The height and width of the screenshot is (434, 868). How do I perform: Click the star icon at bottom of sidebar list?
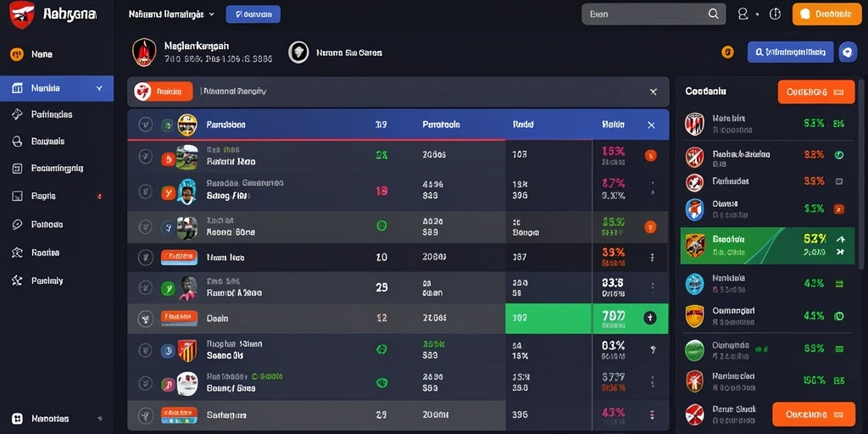[x=17, y=281]
